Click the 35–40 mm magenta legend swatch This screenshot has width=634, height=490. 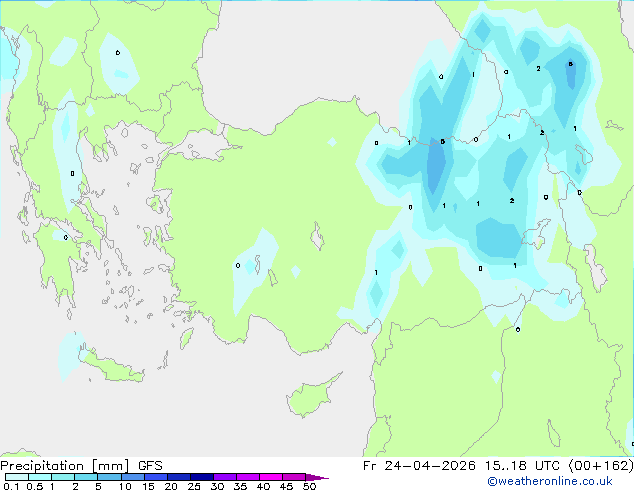248,477
